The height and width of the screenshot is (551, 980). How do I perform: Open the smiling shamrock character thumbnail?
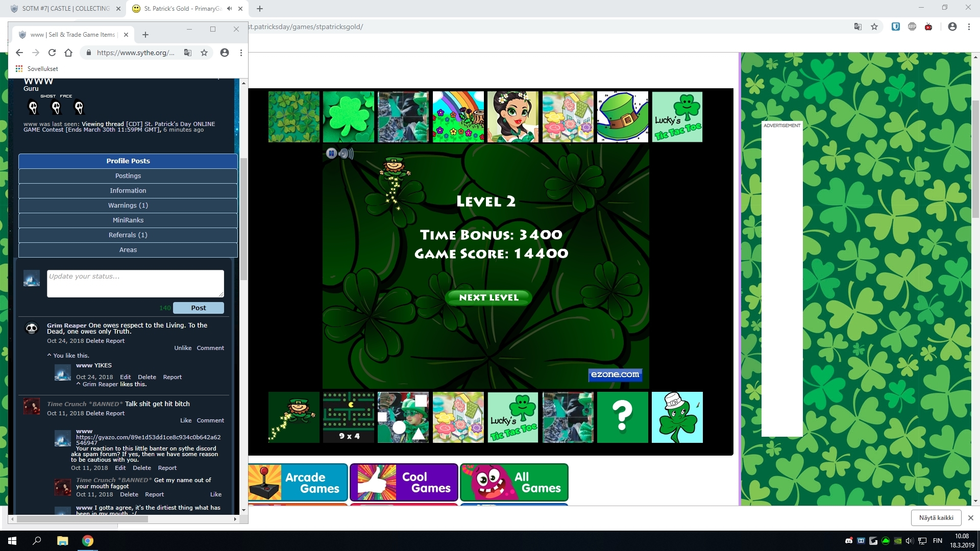pos(677,417)
